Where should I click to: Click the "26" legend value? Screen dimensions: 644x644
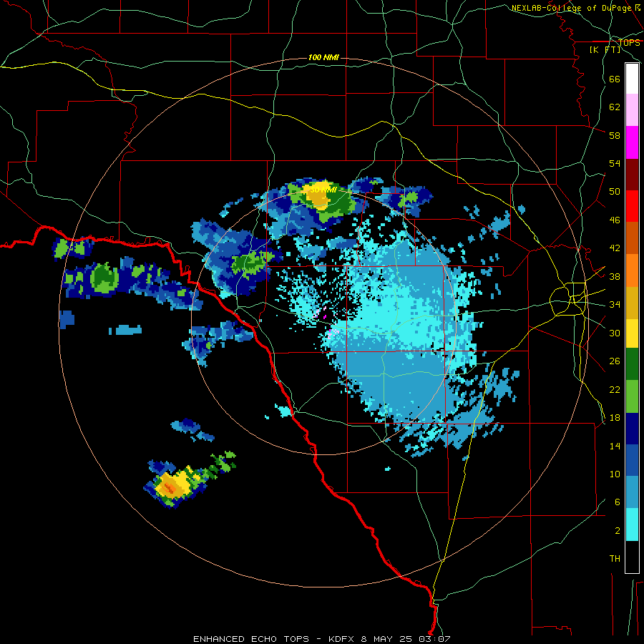[615, 361]
